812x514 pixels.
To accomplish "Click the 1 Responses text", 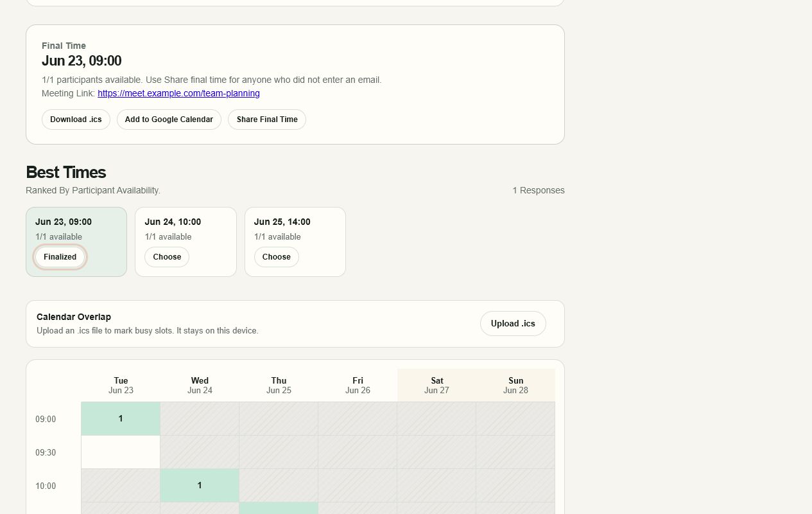I will (539, 191).
